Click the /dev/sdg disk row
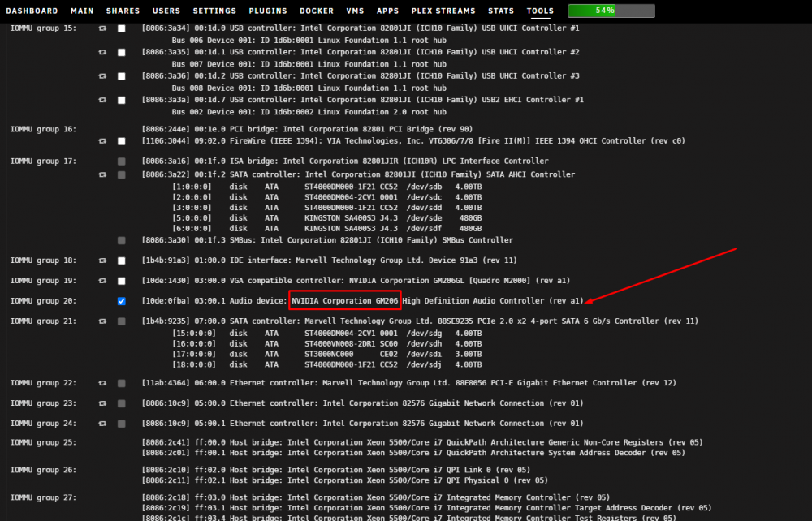 [326, 334]
